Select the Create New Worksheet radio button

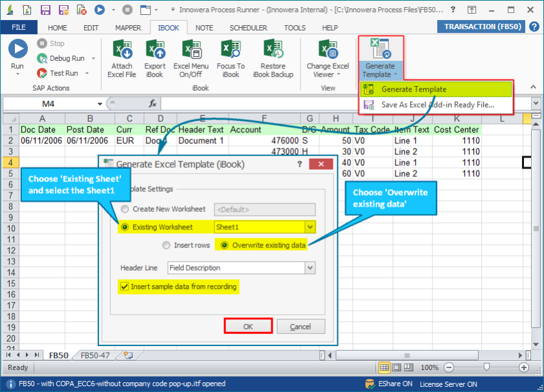tap(124, 209)
